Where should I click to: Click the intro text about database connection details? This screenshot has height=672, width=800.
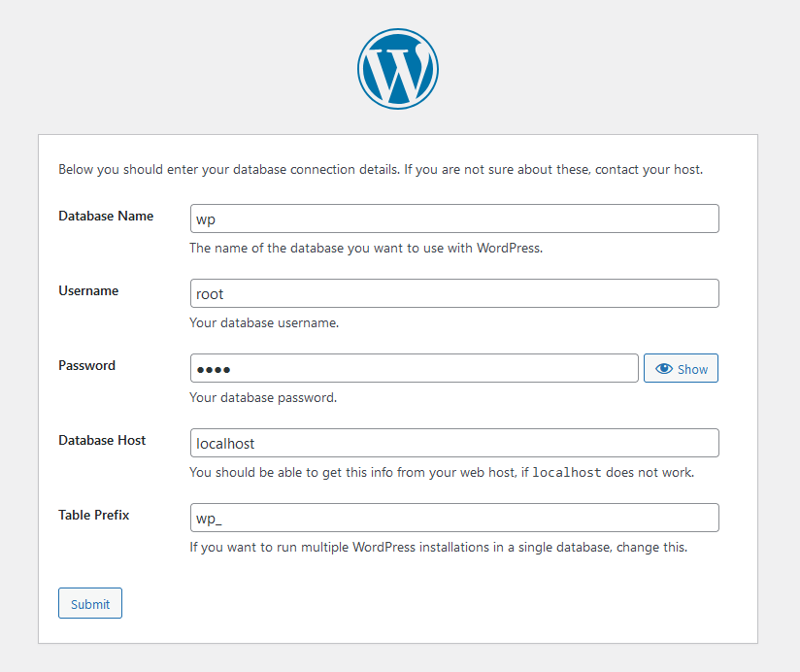[x=380, y=169]
